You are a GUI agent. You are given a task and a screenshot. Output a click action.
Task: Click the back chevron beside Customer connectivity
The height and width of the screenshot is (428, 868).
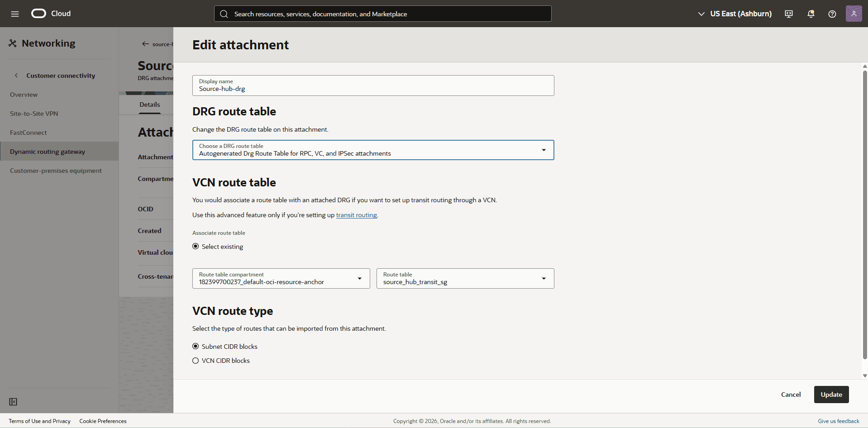16,76
